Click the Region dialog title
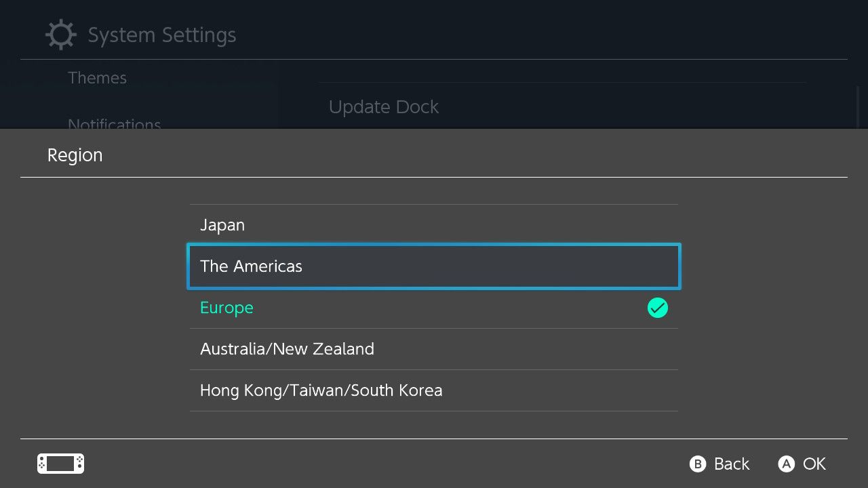868x488 pixels. tap(75, 155)
